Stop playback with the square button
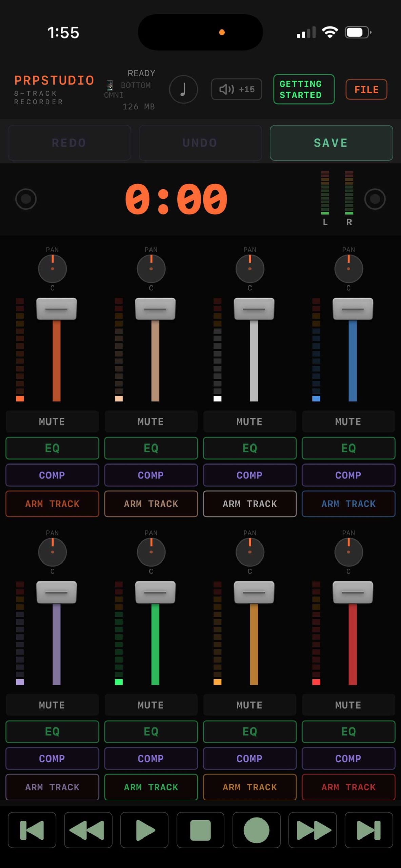401x868 pixels. pos(200,830)
